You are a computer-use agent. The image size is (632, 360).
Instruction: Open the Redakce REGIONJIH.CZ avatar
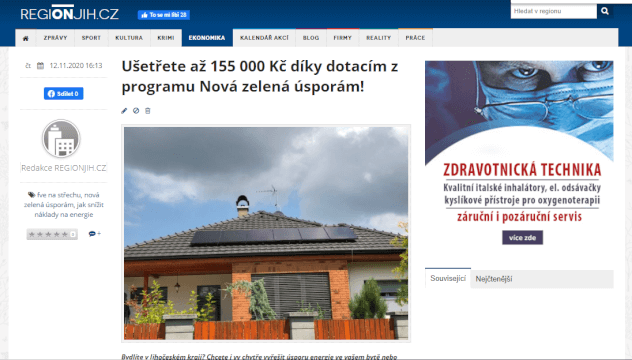coord(61,139)
